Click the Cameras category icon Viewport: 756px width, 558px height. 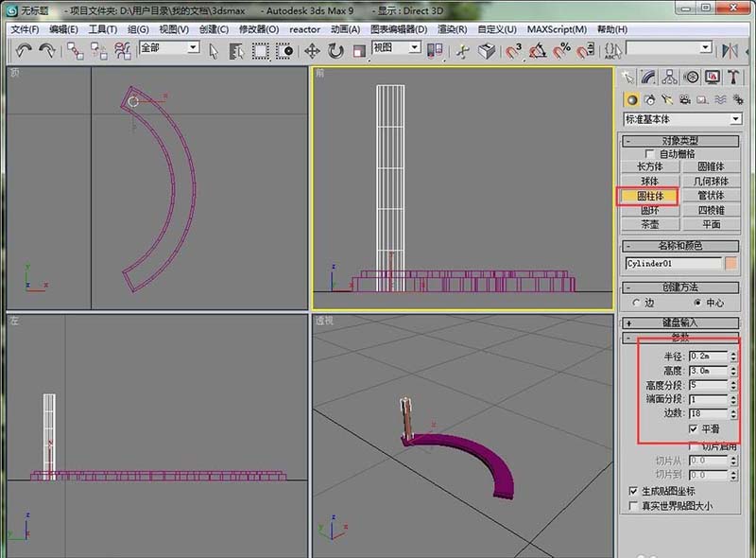[x=684, y=100]
